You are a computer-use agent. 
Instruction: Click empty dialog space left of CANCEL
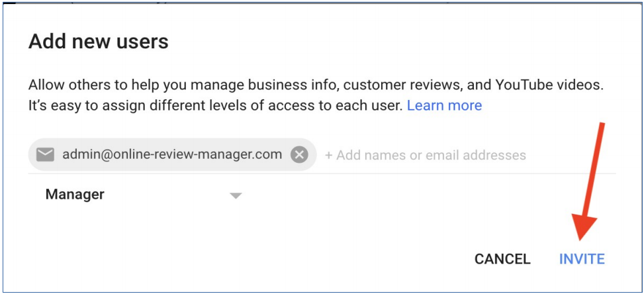tap(265, 259)
